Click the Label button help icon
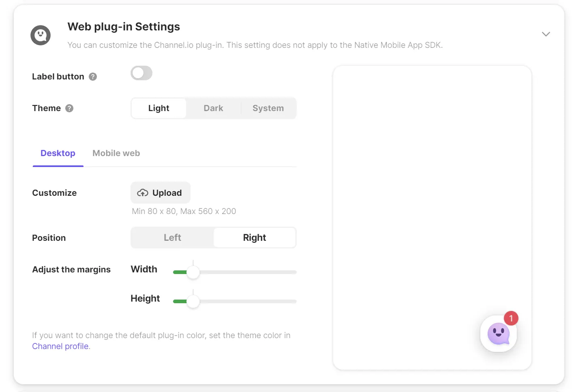Viewport: 576px width, 392px height. coord(93,77)
